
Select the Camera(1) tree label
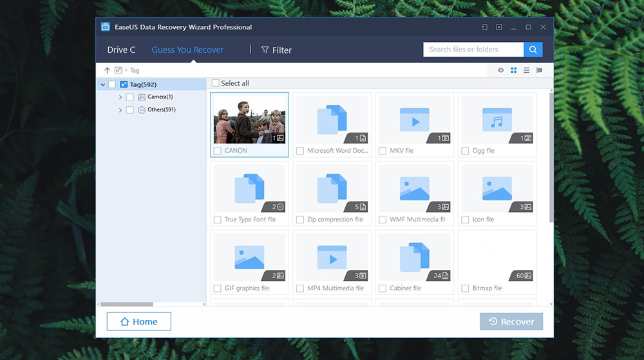160,97
